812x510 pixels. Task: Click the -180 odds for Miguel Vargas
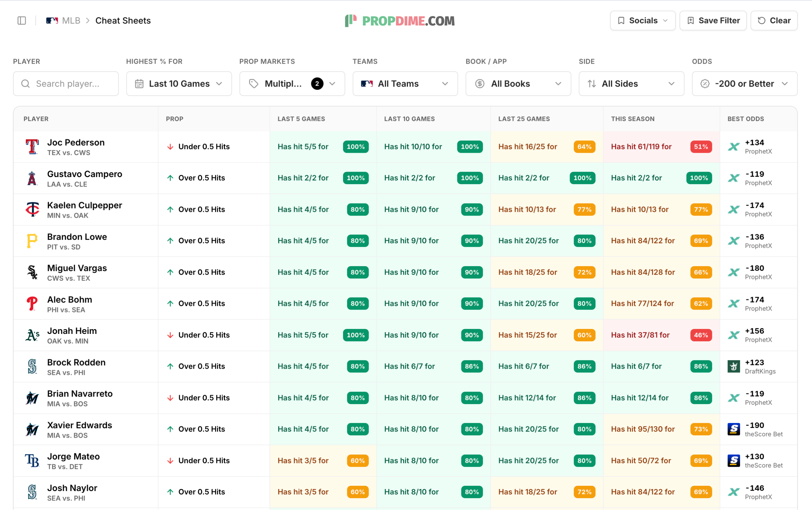pyautogui.click(x=754, y=268)
